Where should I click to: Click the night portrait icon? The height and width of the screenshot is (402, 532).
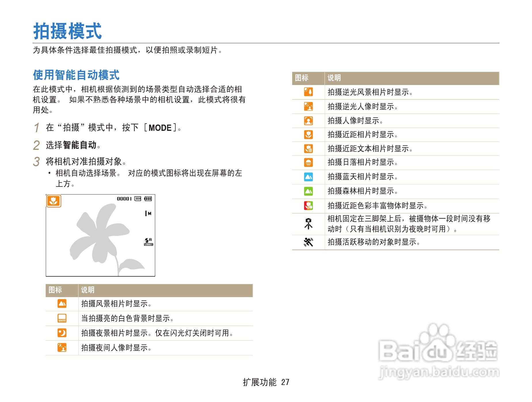(x=62, y=348)
